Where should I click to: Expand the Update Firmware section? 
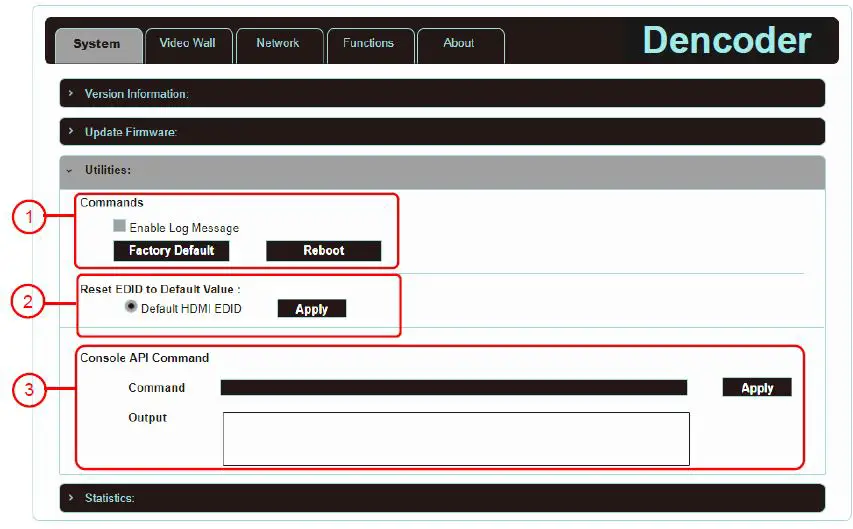[442, 132]
